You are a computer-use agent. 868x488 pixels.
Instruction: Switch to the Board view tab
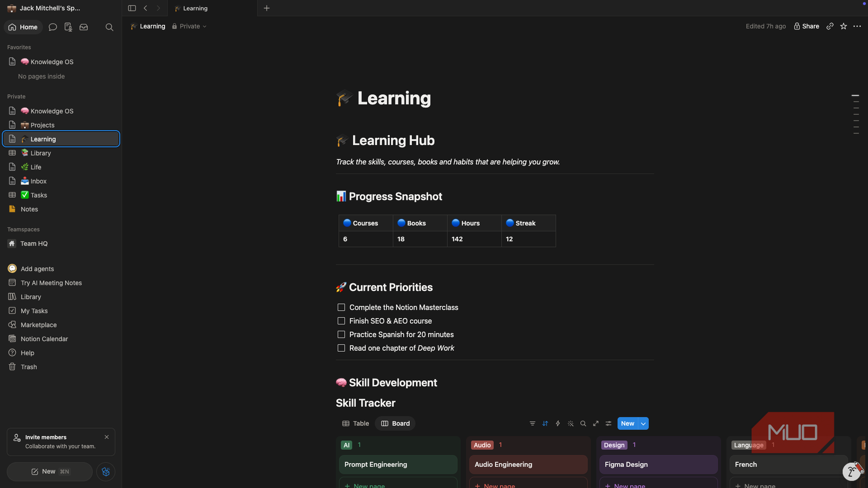[x=395, y=424]
